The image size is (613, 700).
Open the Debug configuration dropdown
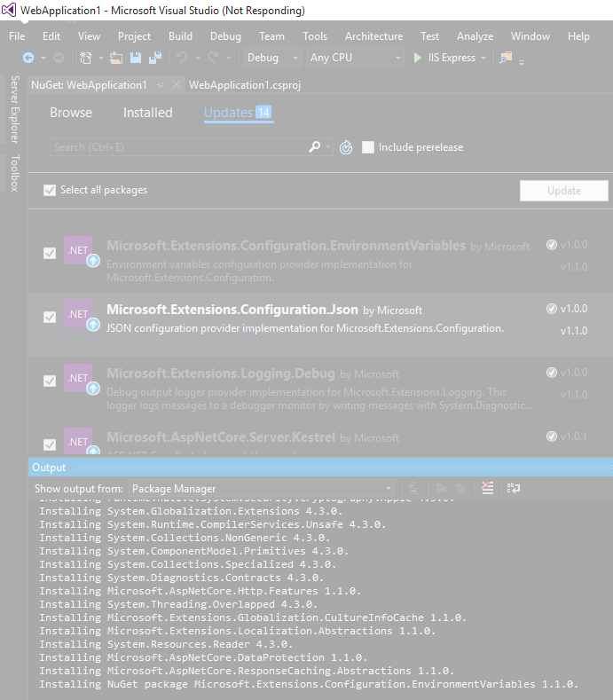tap(271, 58)
